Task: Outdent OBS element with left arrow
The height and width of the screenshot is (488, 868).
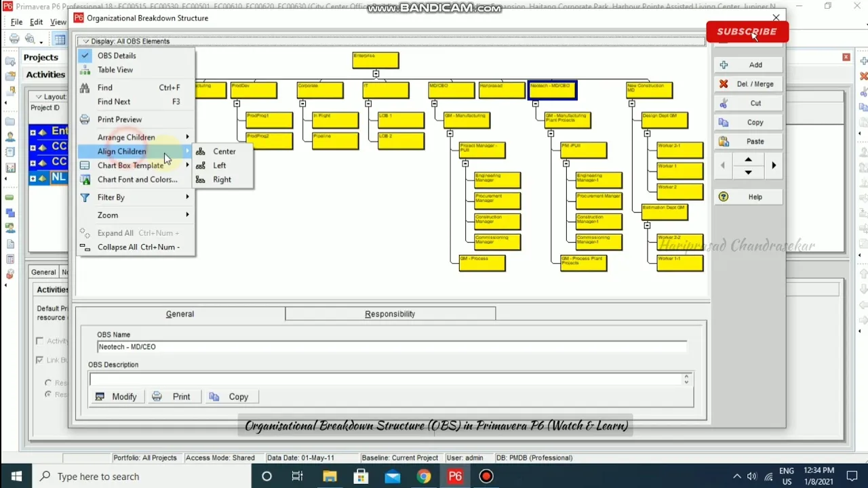Action: [723, 165]
